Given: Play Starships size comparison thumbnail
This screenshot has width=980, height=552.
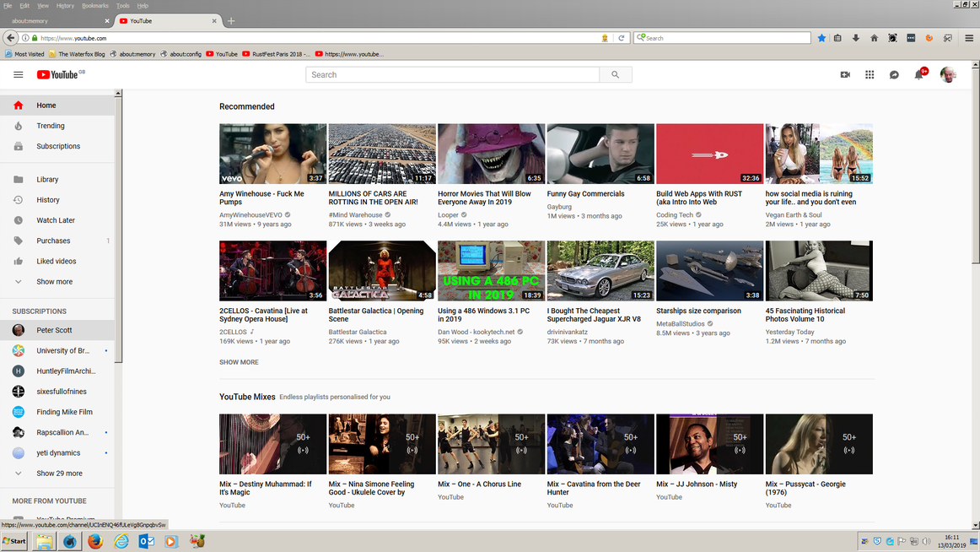Looking at the screenshot, I should click(x=709, y=271).
